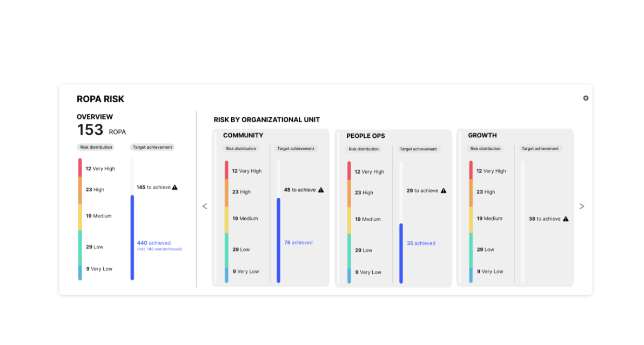644x345 pixels.
Task: Click warning icon beside 45 to achieve
Action: coord(320,190)
